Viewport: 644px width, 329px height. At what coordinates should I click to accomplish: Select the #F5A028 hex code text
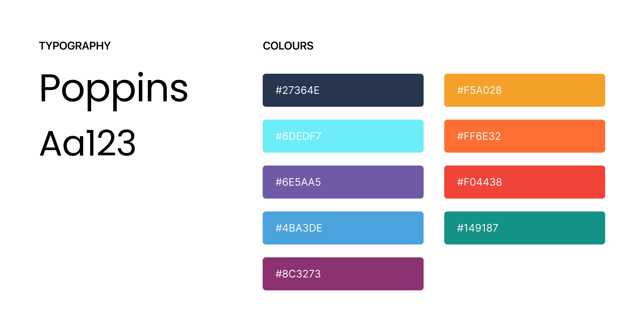click(x=479, y=90)
